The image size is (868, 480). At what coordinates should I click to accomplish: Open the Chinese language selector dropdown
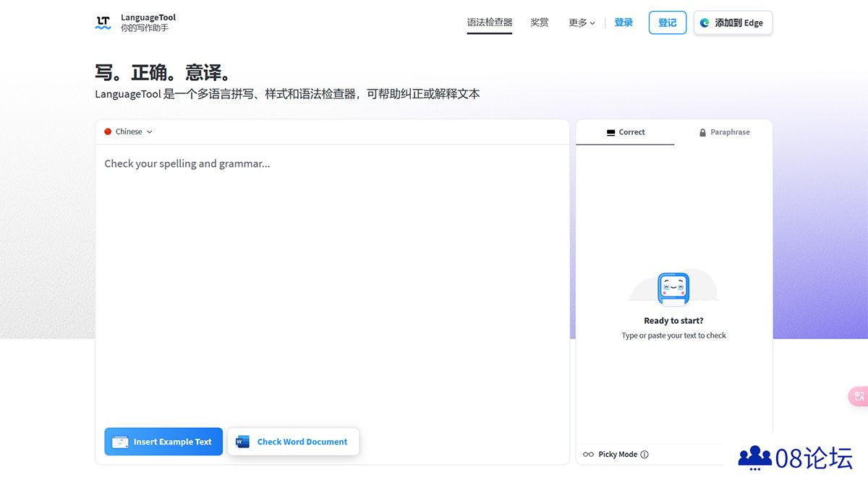(x=129, y=132)
